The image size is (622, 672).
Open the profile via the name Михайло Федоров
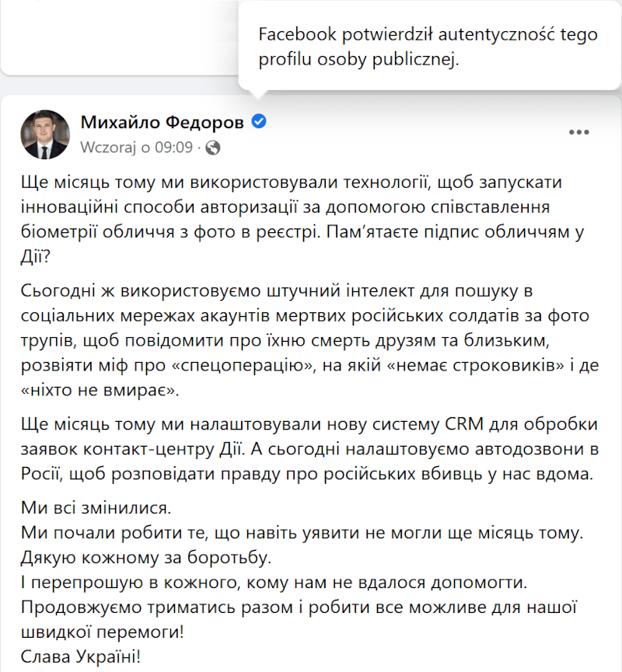[163, 121]
